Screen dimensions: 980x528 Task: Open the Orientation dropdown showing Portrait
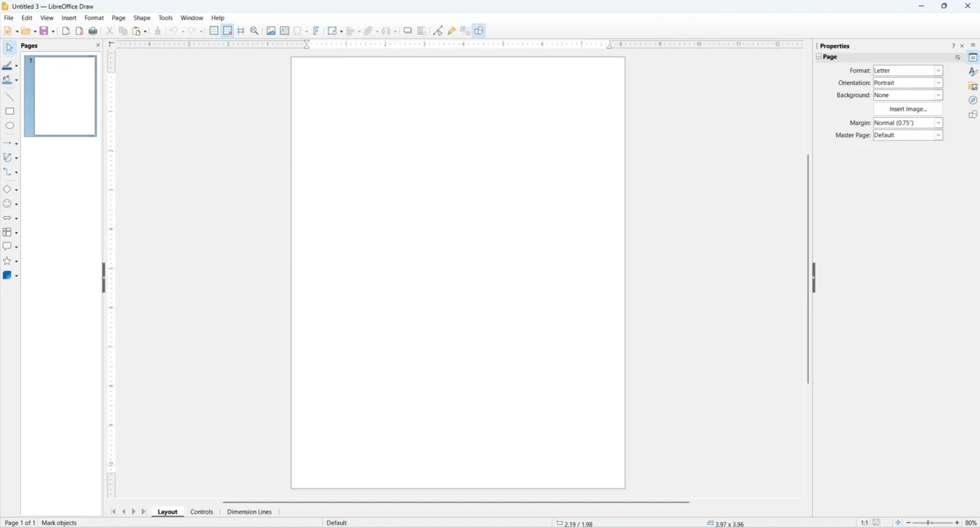tap(938, 82)
